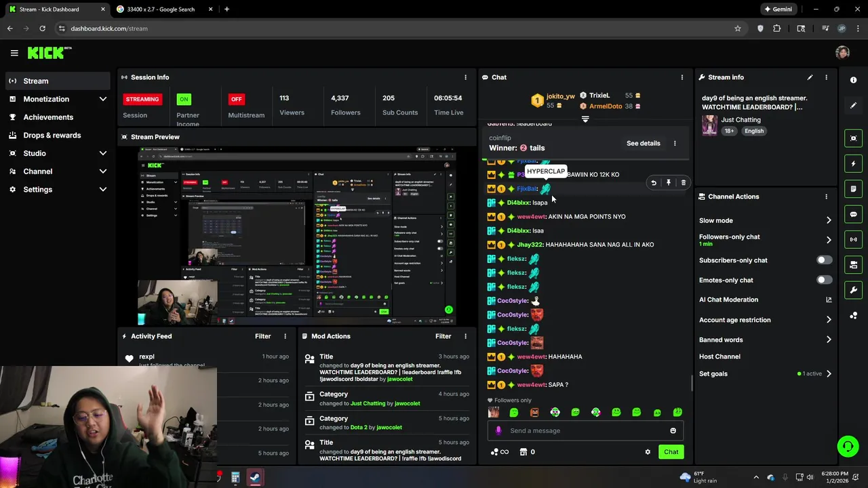Open Chat panel options menu
The image size is (868, 488).
(x=682, y=77)
